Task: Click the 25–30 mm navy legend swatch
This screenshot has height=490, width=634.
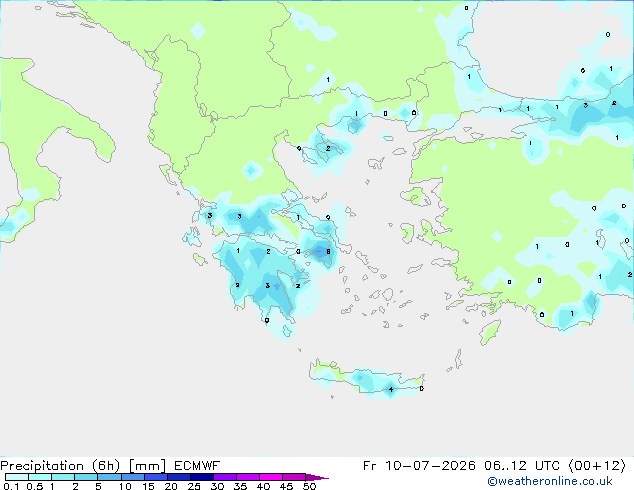Action: (x=201, y=477)
